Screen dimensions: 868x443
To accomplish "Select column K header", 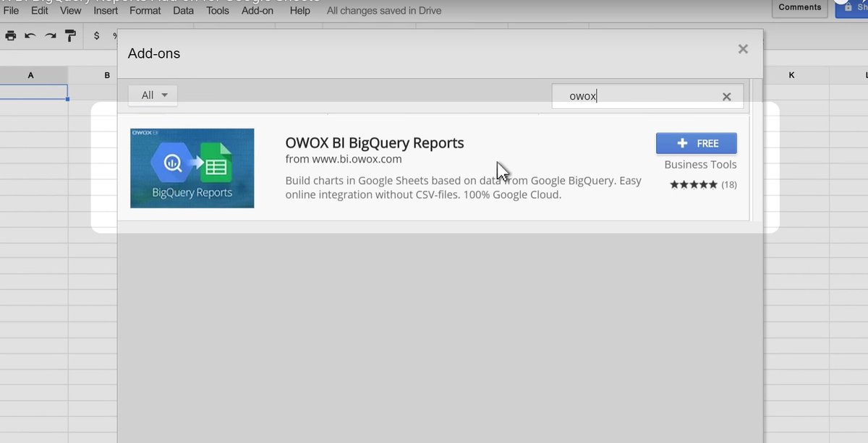I will [791, 75].
